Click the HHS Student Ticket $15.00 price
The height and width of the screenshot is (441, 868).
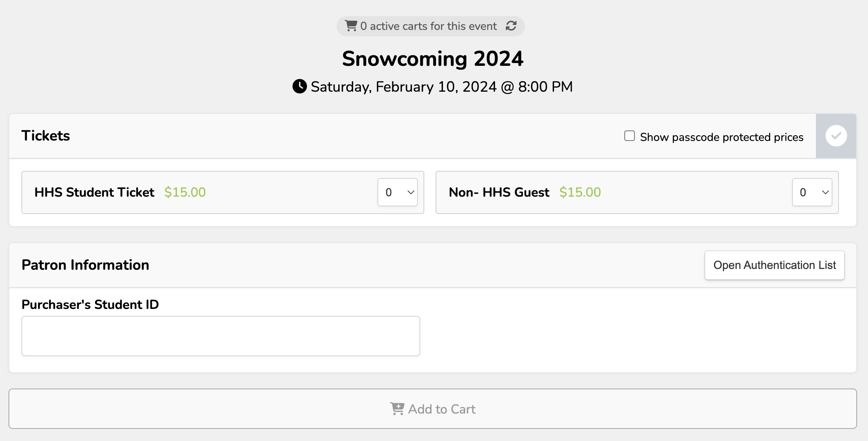(x=185, y=192)
